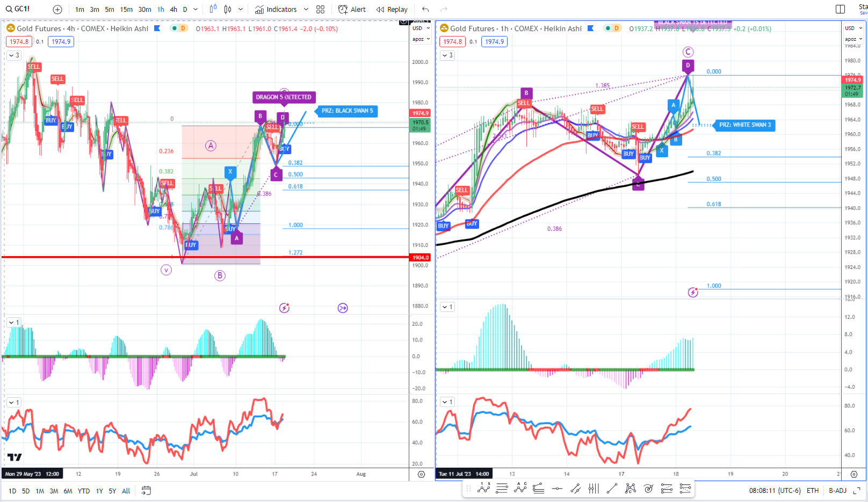This screenshot has width=868, height=502.
Task: Click buy price 1974.9 on right chart
Action: (x=495, y=42)
